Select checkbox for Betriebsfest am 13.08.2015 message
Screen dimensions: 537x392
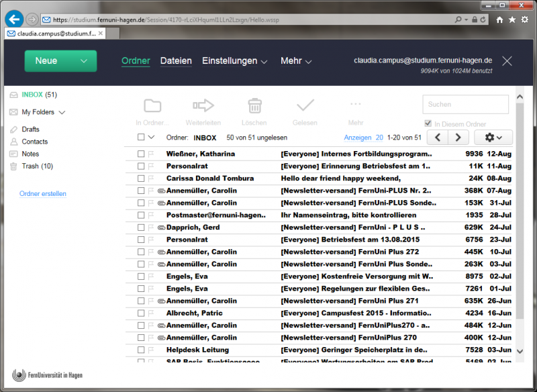tap(141, 240)
